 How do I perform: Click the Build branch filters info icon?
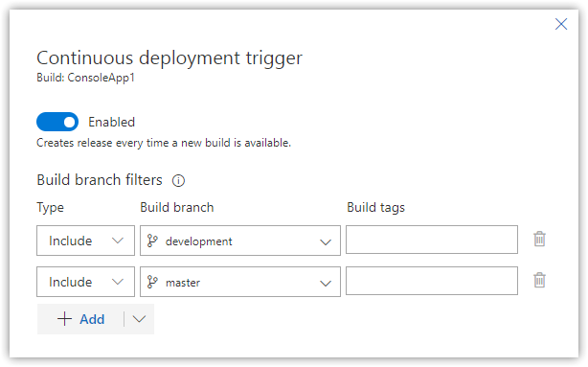click(178, 180)
